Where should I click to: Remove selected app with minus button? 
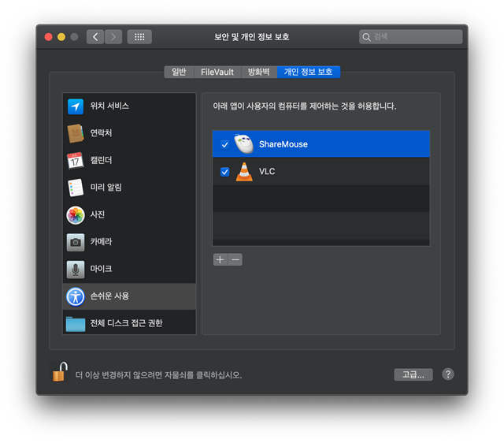235,259
